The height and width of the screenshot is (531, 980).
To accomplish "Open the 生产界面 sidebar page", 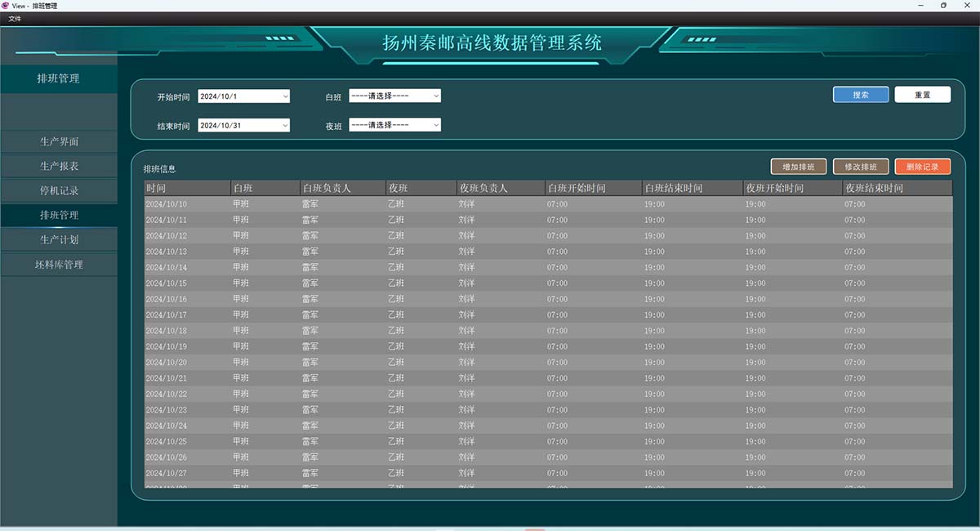I will click(x=59, y=141).
